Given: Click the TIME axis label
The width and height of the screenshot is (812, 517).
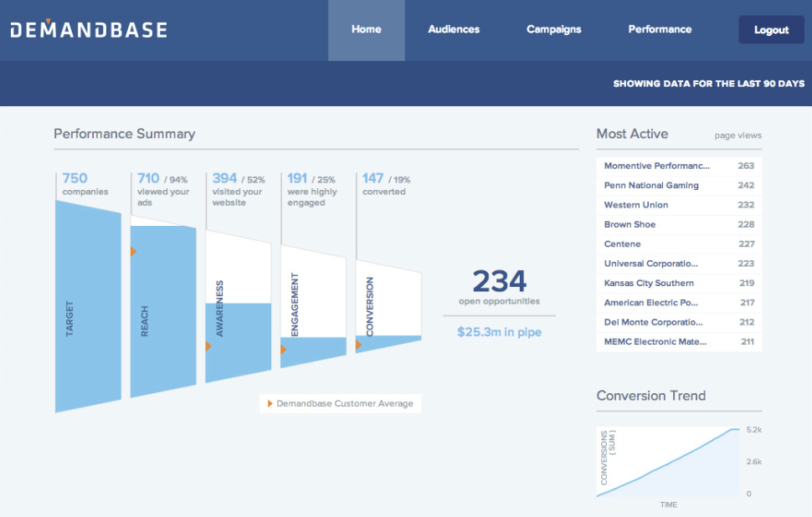Looking at the screenshot, I should pyautogui.click(x=669, y=504).
